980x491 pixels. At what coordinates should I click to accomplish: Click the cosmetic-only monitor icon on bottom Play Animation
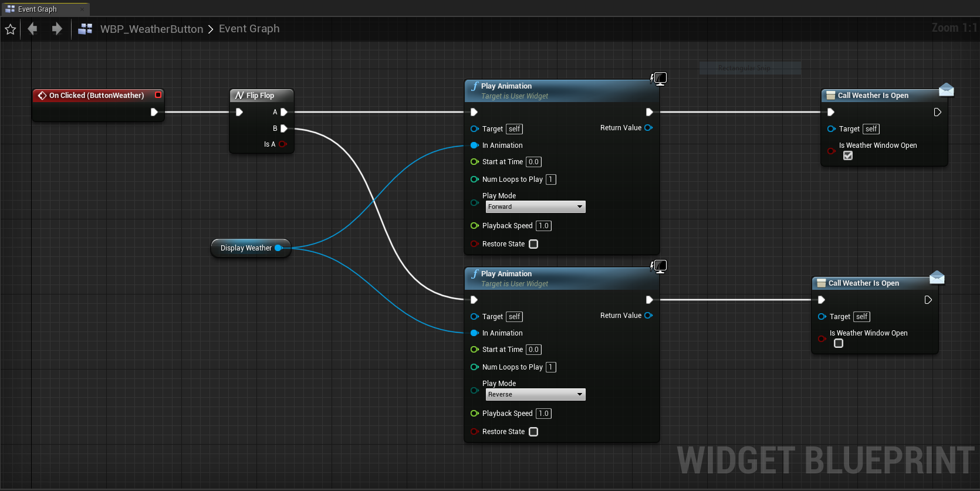pos(660,266)
